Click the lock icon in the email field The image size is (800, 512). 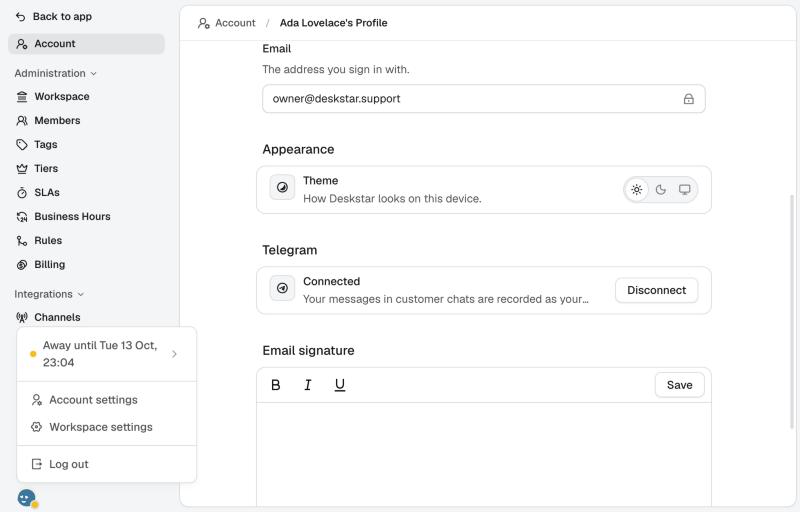[688, 99]
